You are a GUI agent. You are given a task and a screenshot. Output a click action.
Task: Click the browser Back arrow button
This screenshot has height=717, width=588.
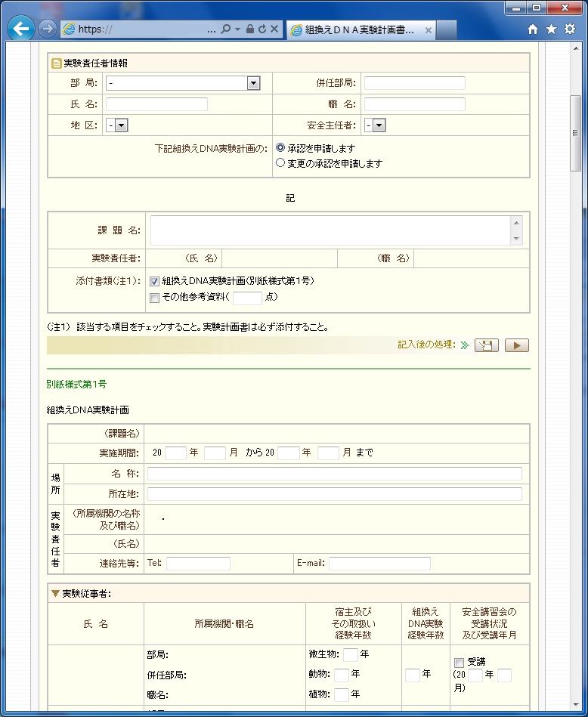(21, 29)
